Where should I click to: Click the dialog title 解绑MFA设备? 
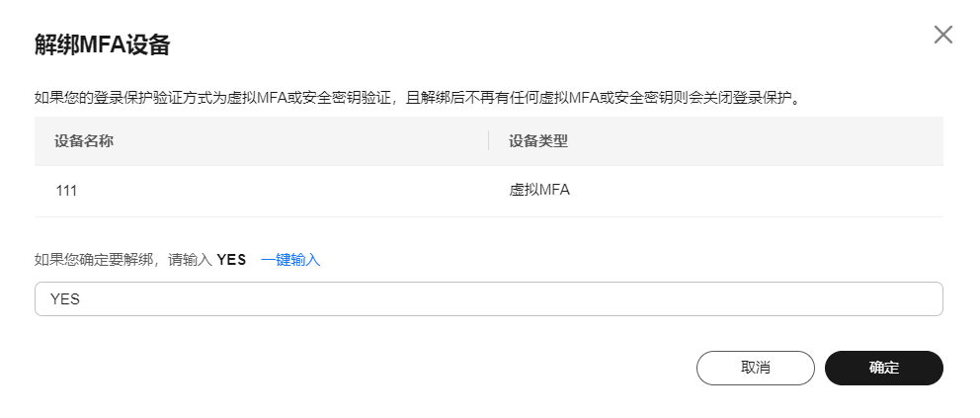pyautogui.click(x=103, y=44)
